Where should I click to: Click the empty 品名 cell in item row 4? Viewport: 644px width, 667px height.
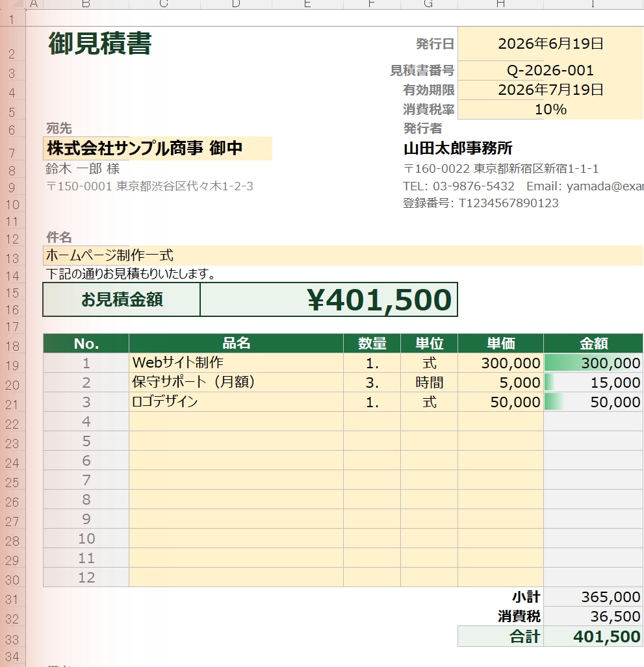[236, 422]
